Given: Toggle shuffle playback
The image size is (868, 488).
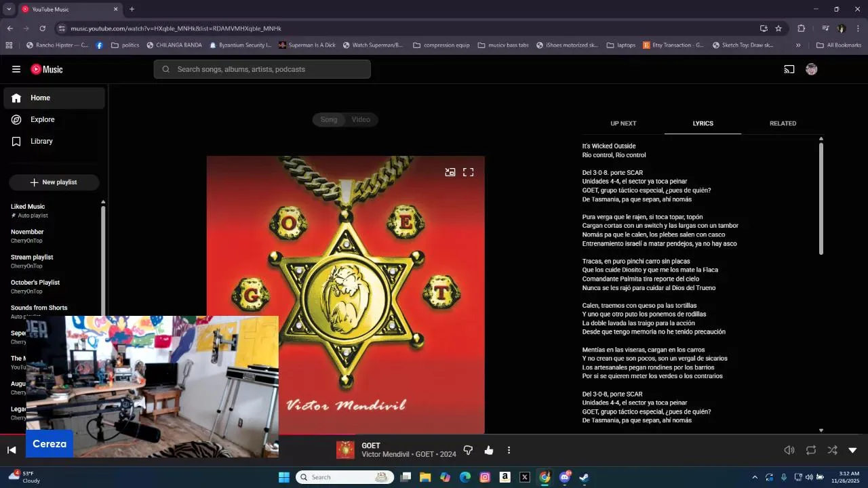Looking at the screenshot, I should click(832, 450).
